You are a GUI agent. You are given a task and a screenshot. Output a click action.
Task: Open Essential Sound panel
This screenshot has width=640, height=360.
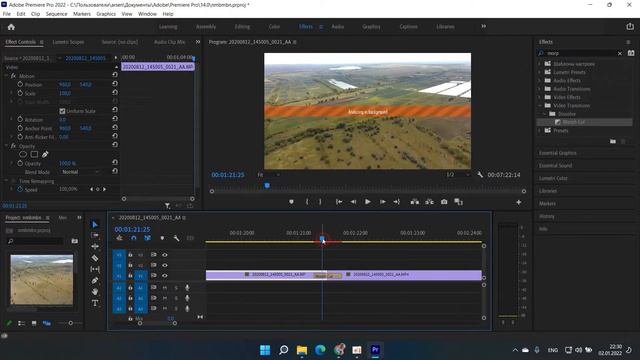[556, 166]
